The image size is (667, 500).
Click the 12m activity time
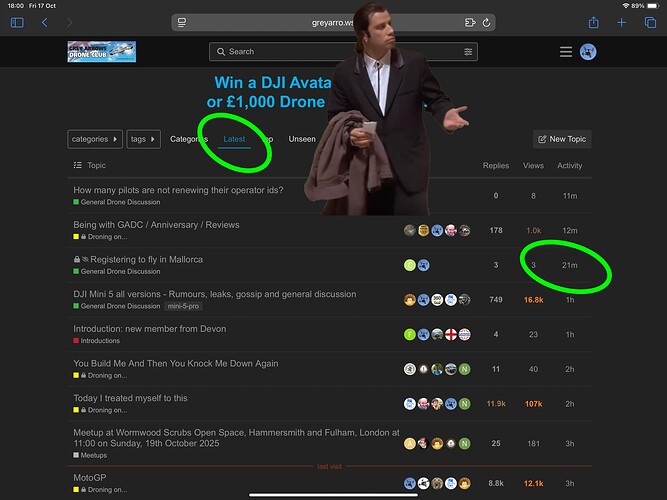[x=570, y=230]
